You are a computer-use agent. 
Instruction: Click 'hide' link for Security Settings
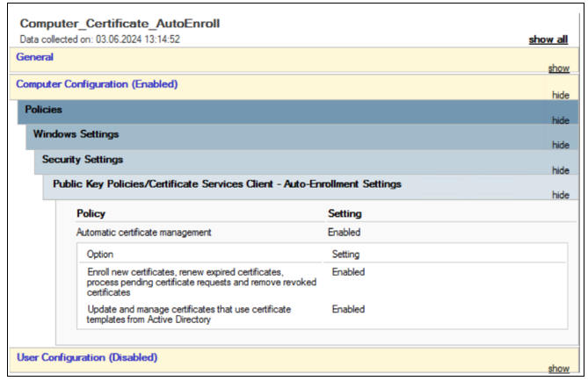click(x=560, y=170)
